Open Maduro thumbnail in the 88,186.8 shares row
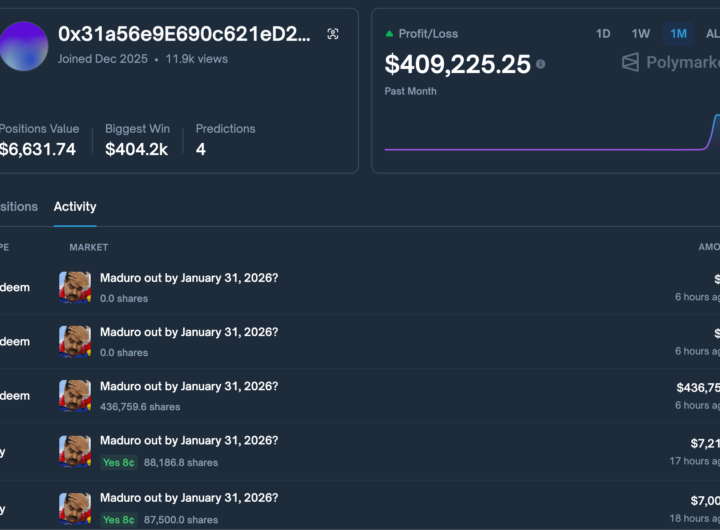Image resolution: width=720 pixels, height=530 pixels. [x=75, y=450]
